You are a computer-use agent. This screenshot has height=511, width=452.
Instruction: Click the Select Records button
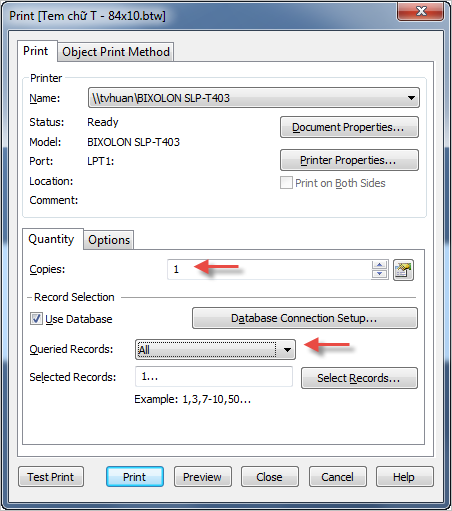359,378
